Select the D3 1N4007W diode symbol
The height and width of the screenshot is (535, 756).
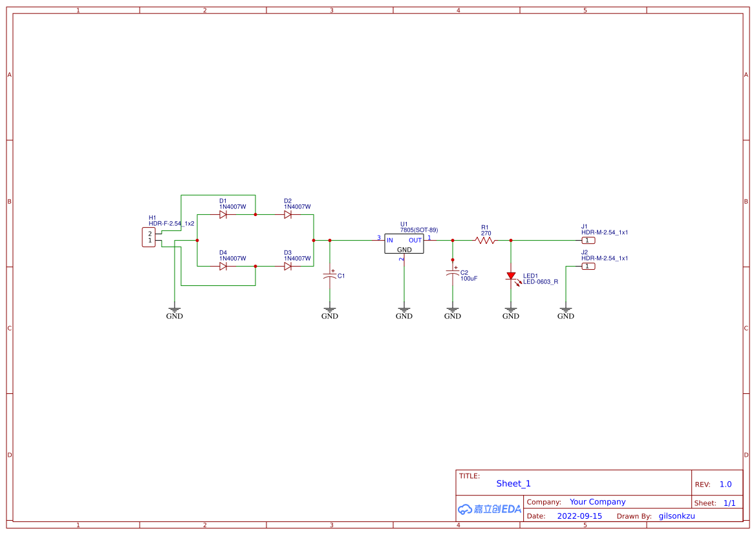coord(288,265)
